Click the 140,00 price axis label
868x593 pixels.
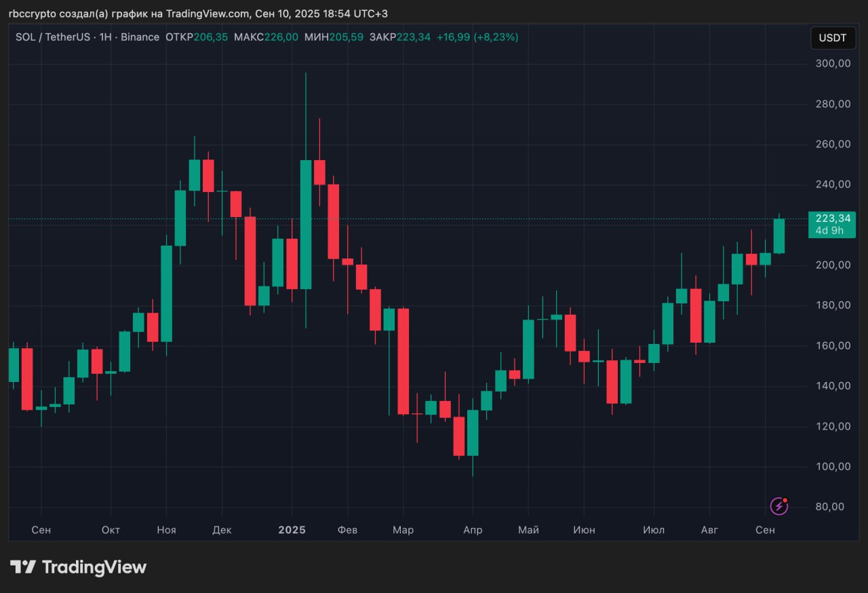833,385
